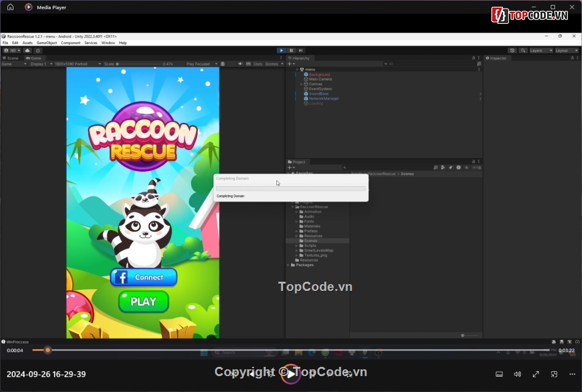Click the Hierarchy search mode icon
582x392 pixels.
coord(479,64)
